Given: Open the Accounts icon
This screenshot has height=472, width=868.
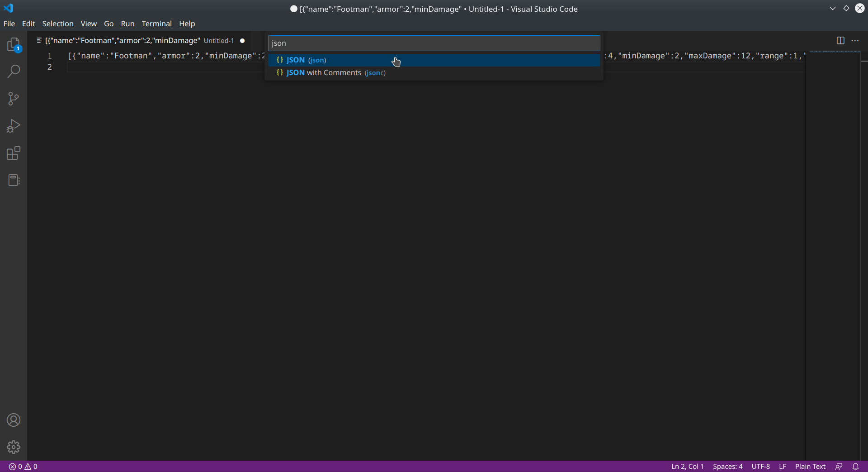Looking at the screenshot, I should coord(14,420).
